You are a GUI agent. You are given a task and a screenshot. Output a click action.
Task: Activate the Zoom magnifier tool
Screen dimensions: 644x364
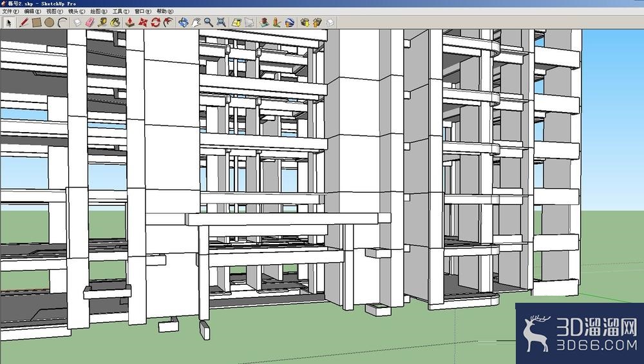coord(209,23)
